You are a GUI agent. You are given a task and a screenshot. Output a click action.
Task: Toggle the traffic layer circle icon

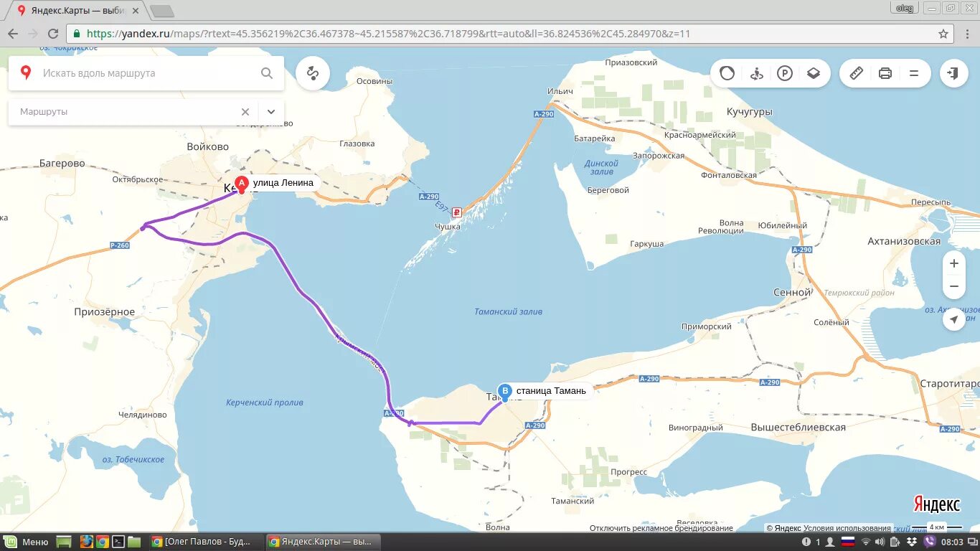(x=727, y=73)
